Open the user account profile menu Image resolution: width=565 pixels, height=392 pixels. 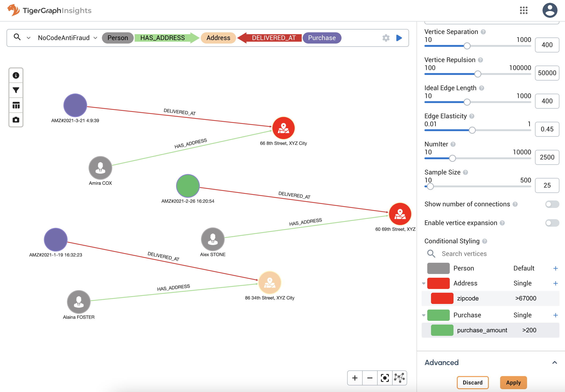point(550,10)
